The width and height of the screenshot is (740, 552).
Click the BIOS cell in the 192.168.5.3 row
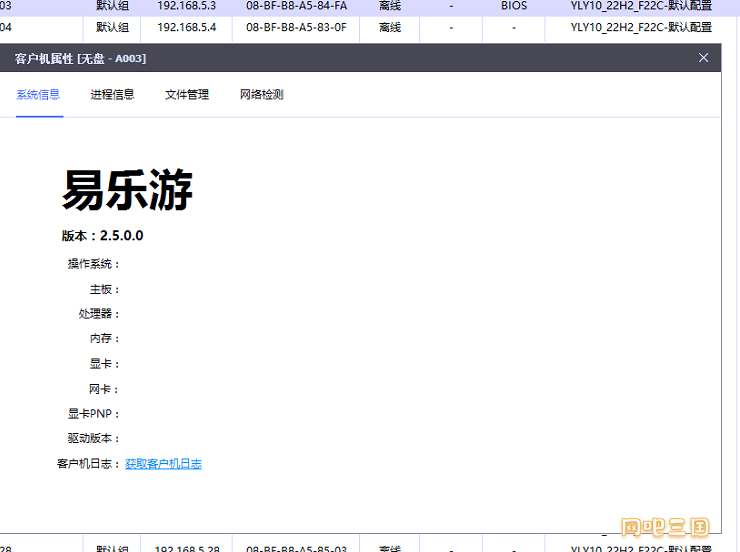click(514, 6)
